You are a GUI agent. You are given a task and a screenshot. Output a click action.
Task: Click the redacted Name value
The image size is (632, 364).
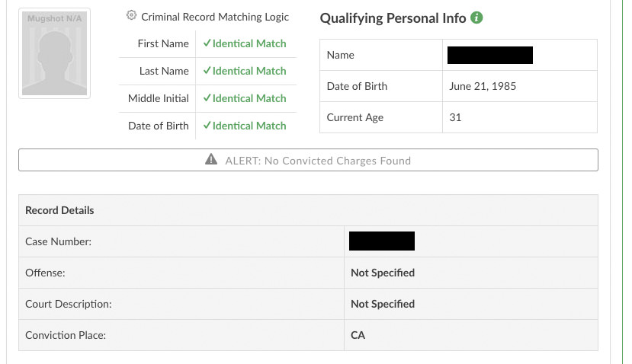(x=489, y=55)
